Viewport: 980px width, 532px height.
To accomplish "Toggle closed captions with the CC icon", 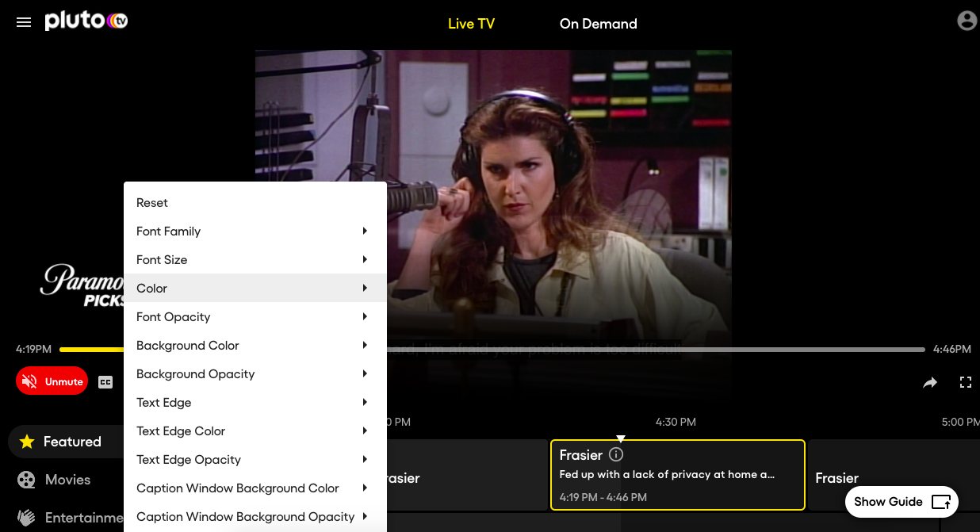I will pos(105,382).
